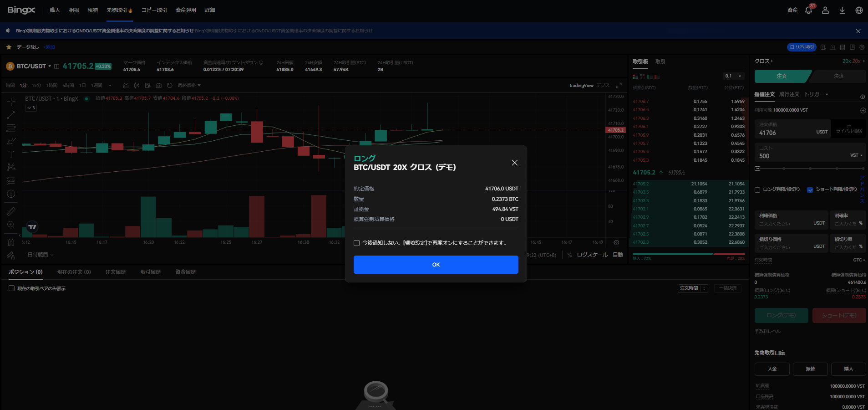Select the emoji icon tool
This screenshot has width=868, height=410.
pyautogui.click(x=11, y=194)
